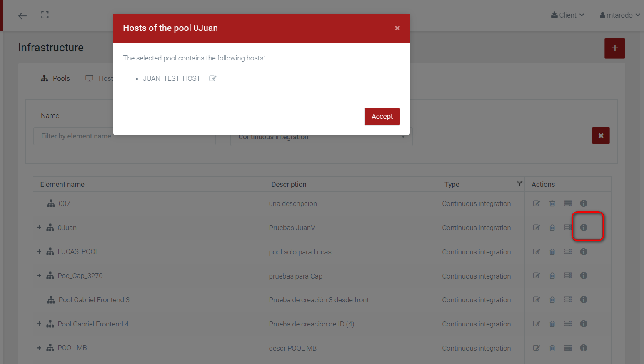644x364 pixels.
Task: Show hosts list for Poc_Cap_3270
Action: point(568,276)
